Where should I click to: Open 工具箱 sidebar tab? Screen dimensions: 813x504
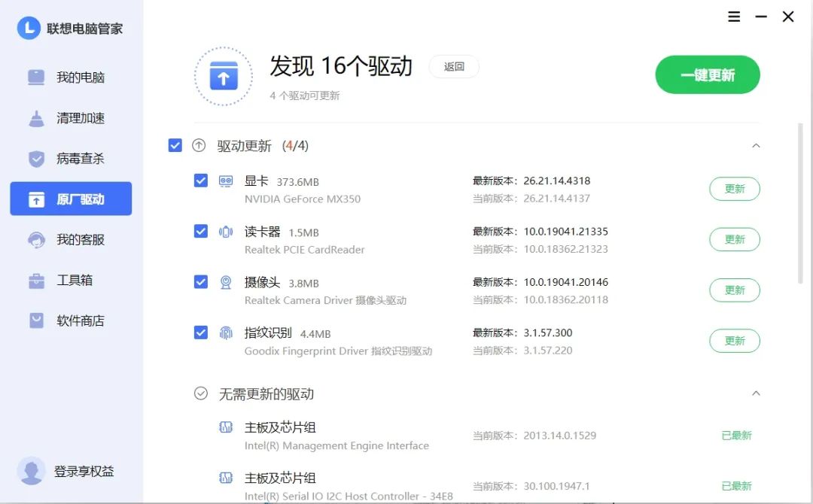(x=71, y=281)
